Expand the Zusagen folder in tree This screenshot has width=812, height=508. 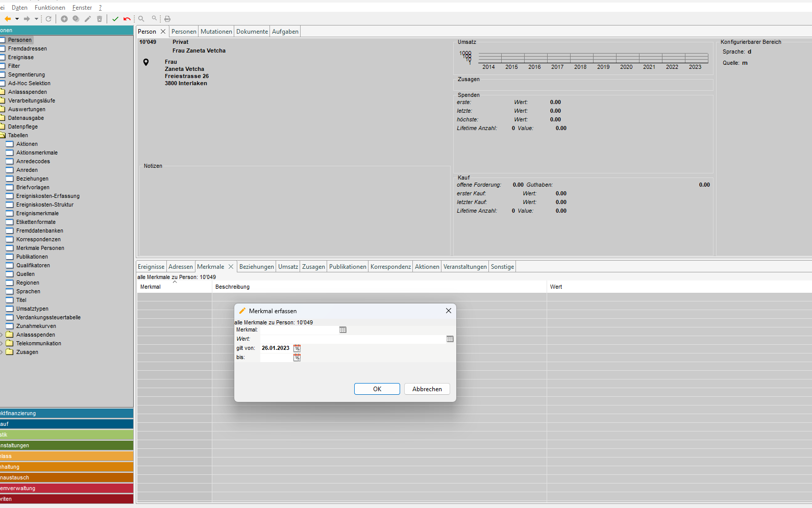coord(2,352)
